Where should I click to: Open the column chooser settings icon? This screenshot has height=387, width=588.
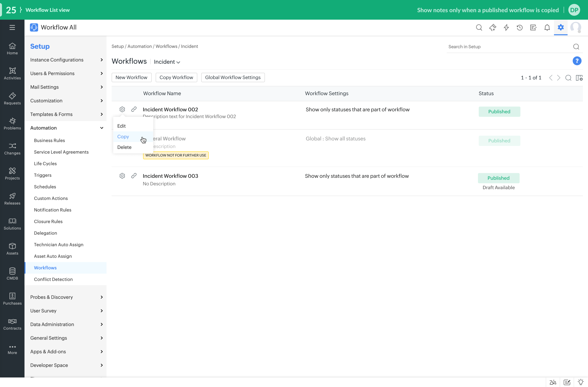tap(579, 78)
